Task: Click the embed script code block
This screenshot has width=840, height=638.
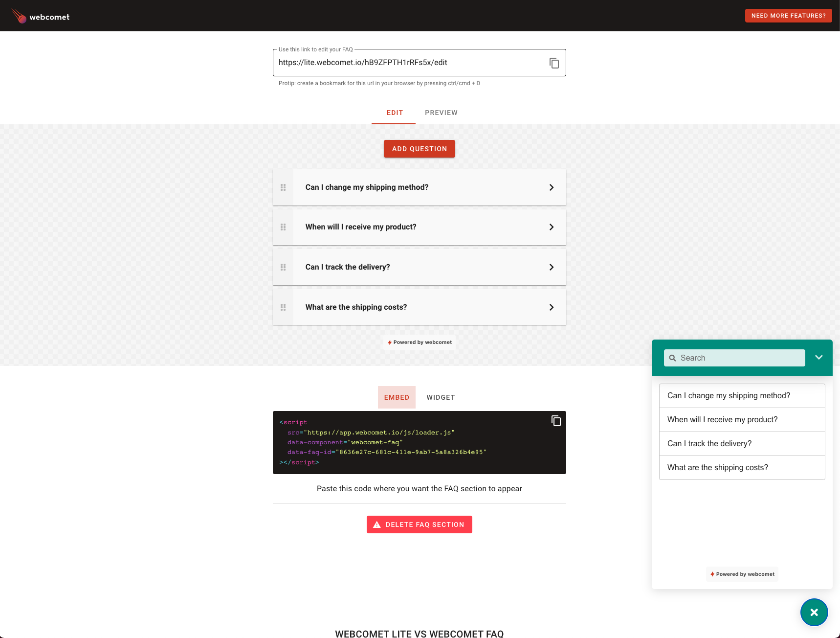Action: click(x=420, y=442)
